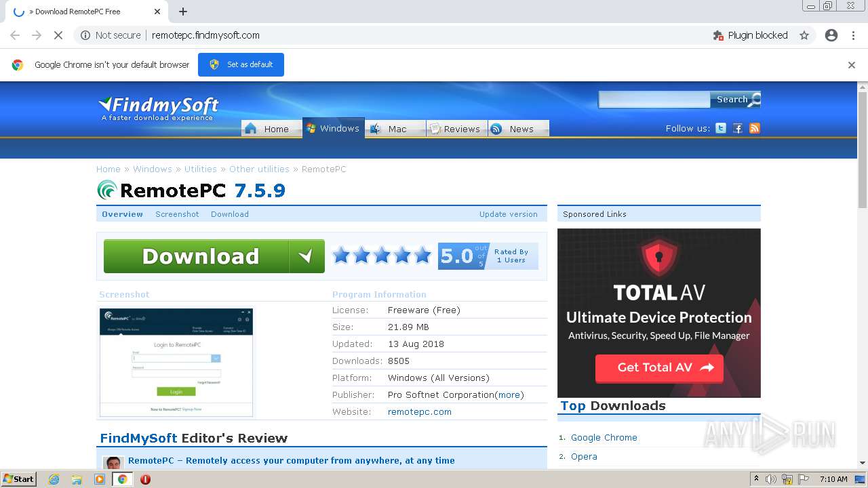Click the browser back arrow
The height and width of the screenshot is (488, 868).
tap(15, 35)
